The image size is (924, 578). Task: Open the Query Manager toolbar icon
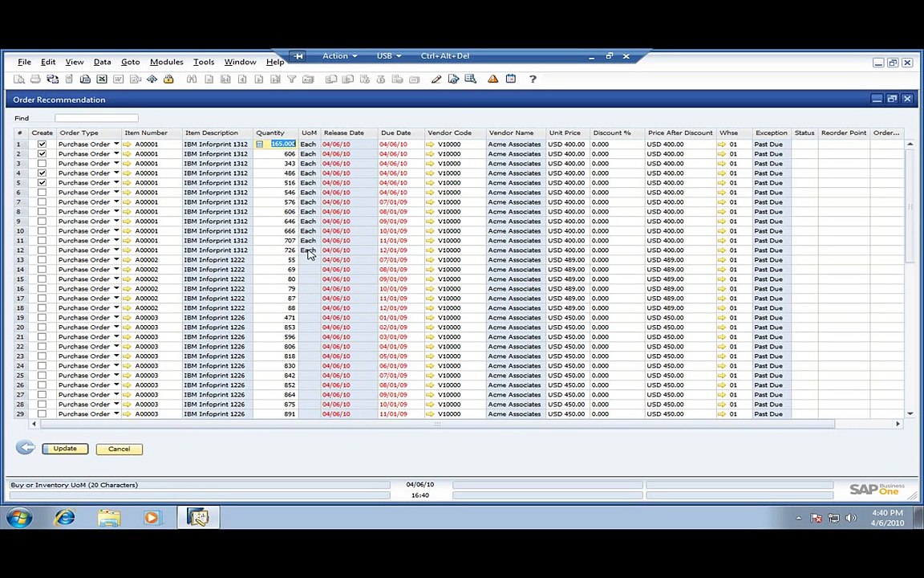470,79
